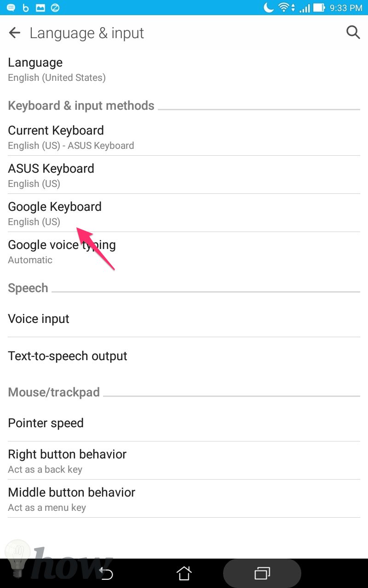Viewport: 368px width, 588px height.
Task: Open the search magnifier icon
Action: [353, 32]
